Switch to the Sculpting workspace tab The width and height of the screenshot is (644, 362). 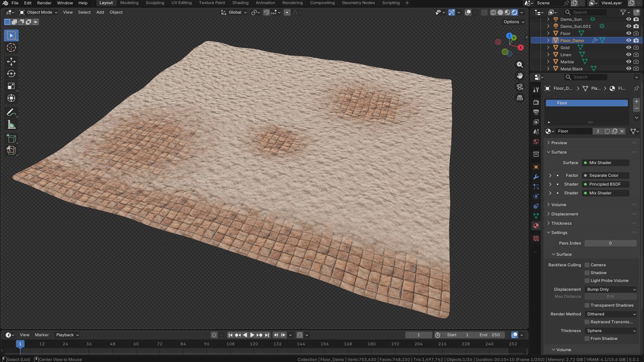coord(155,3)
